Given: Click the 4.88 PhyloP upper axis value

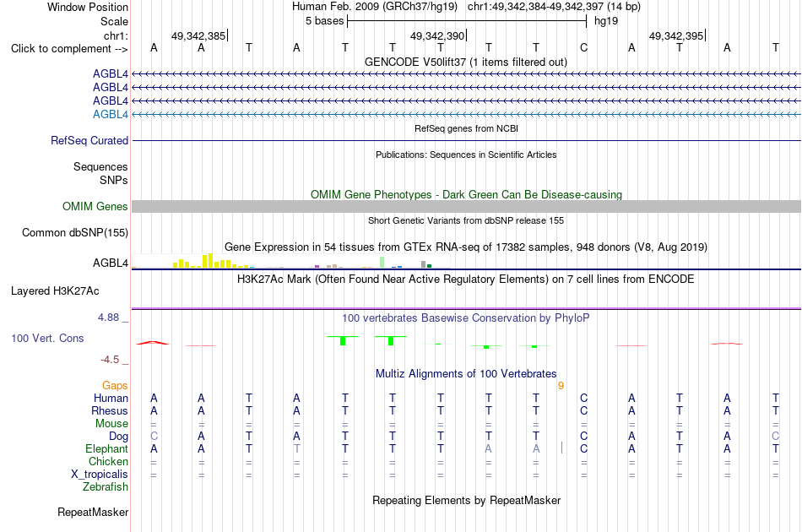Looking at the screenshot, I should [108, 318].
